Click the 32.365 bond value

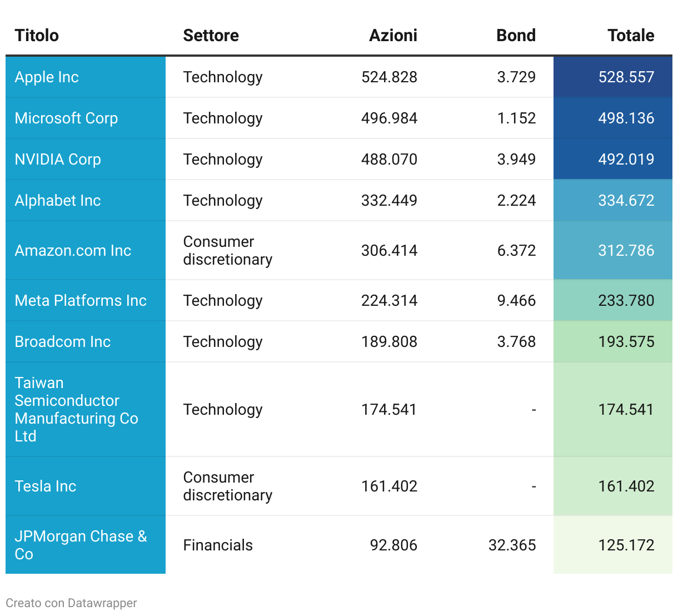[512, 545]
